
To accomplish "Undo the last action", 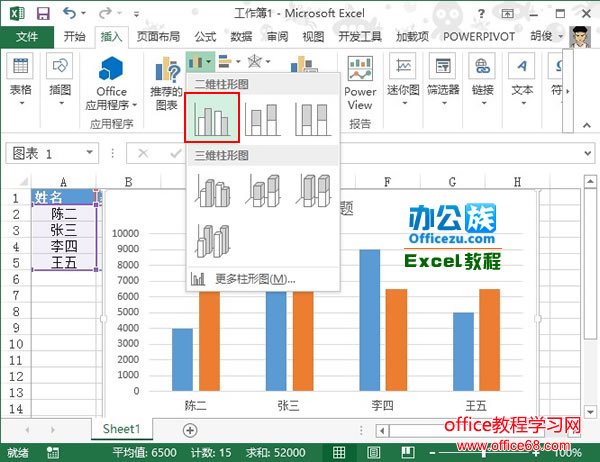I will click(x=69, y=13).
